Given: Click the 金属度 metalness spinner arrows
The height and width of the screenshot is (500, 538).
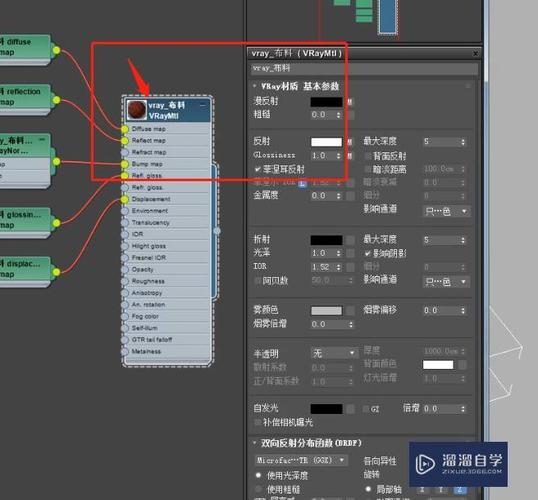Looking at the screenshot, I should pos(339,196).
